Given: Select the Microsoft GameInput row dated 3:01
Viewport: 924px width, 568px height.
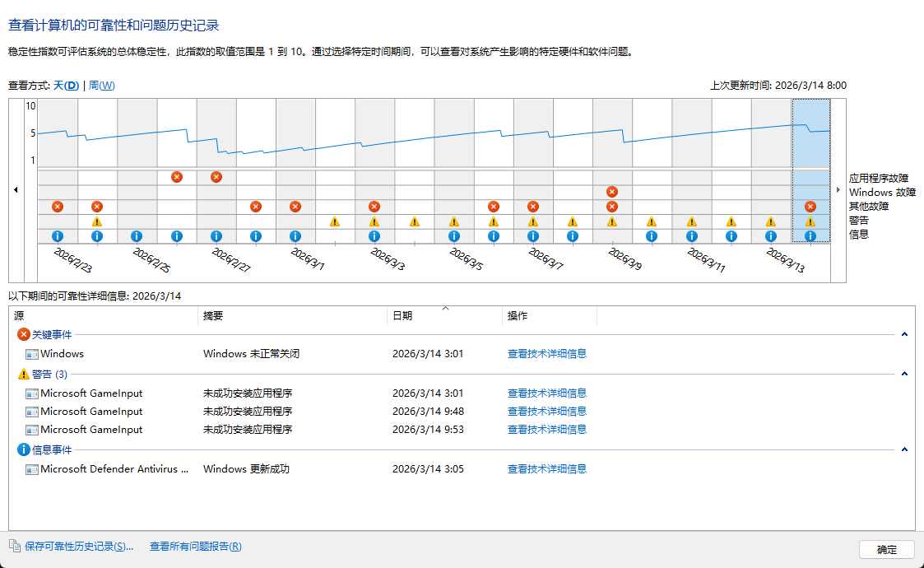Looking at the screenshot, I should (x=462, y=393).
